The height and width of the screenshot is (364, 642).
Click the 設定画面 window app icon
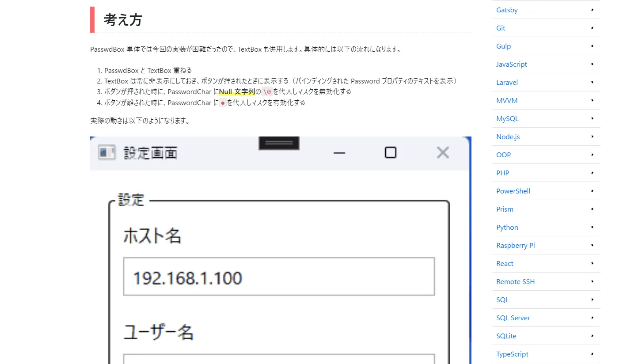coord(106,152)
